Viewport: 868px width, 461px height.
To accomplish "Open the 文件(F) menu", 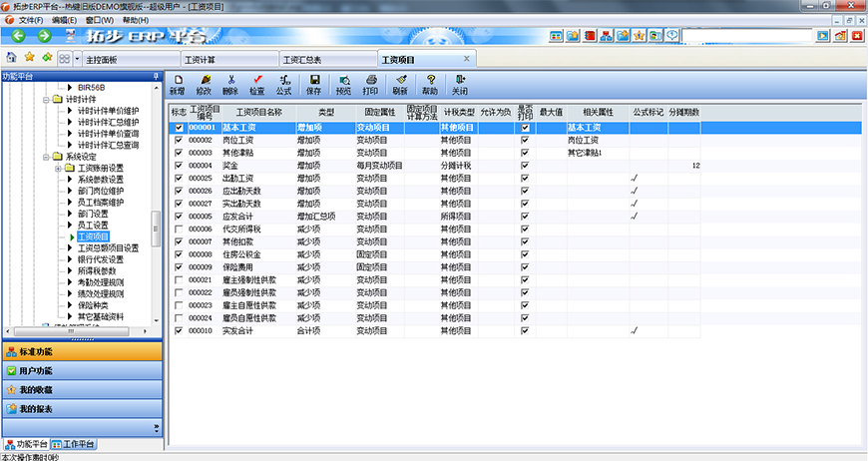I will pos(30,20).
